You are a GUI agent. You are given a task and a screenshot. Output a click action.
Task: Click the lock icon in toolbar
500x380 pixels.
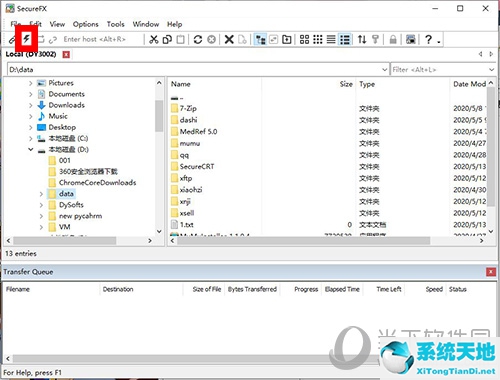click(393, 39)
